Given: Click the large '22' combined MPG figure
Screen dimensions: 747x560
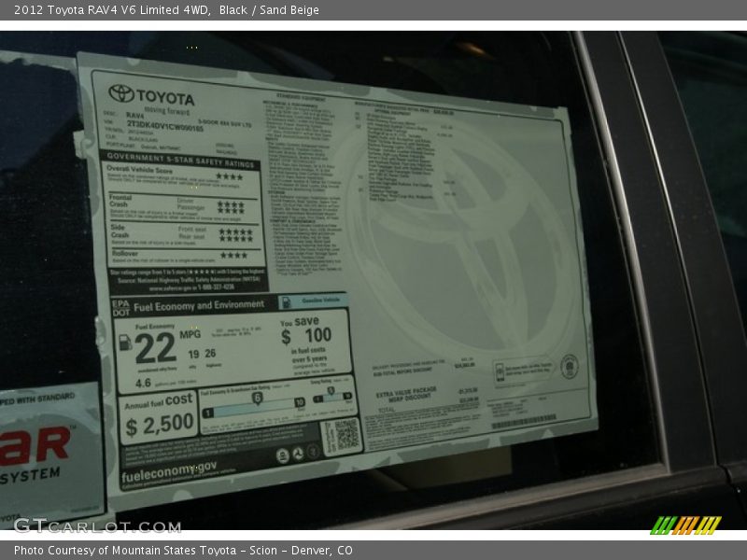Looking at the screenshot, I should point(155,347).
